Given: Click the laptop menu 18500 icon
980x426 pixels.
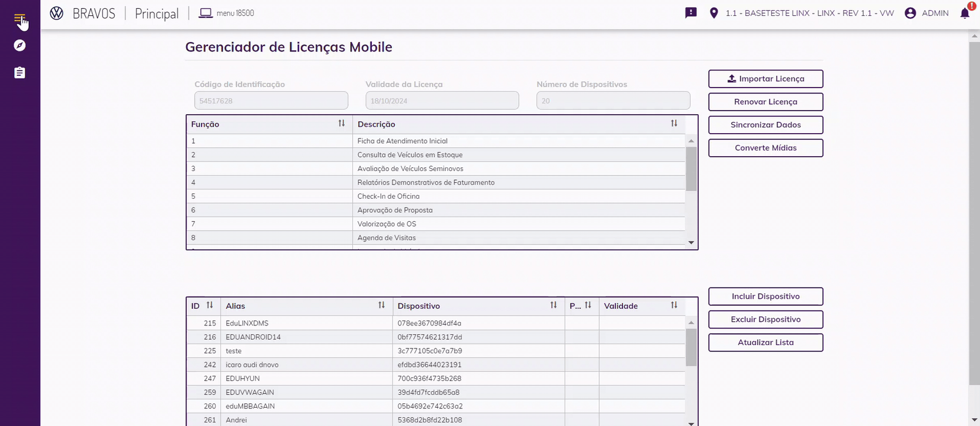Looking at the screenshot, I should click(x=206, y=13).
